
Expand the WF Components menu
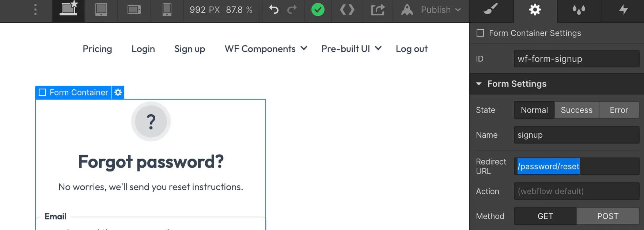tap(266, 49)
